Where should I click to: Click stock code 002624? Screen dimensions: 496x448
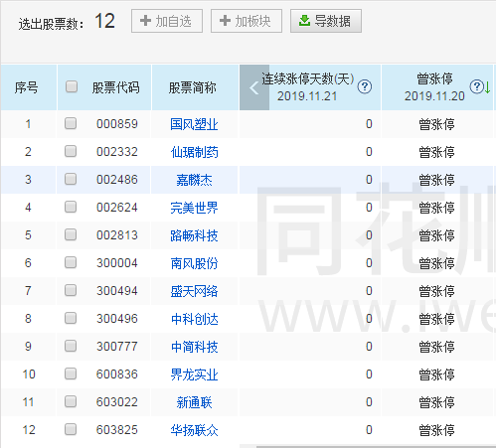pyautogui.click(x=117, y=208)
